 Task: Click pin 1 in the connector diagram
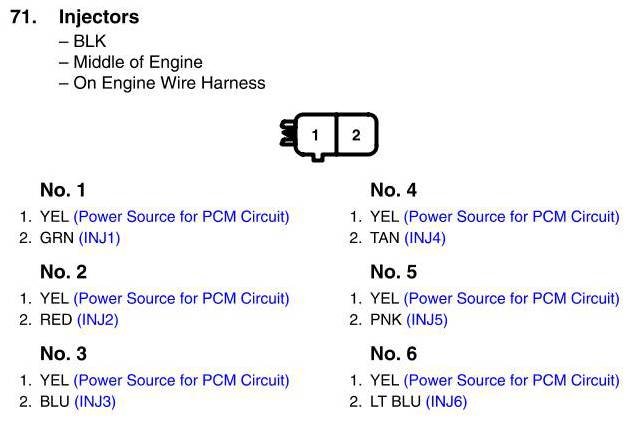[x=315, y=135]
